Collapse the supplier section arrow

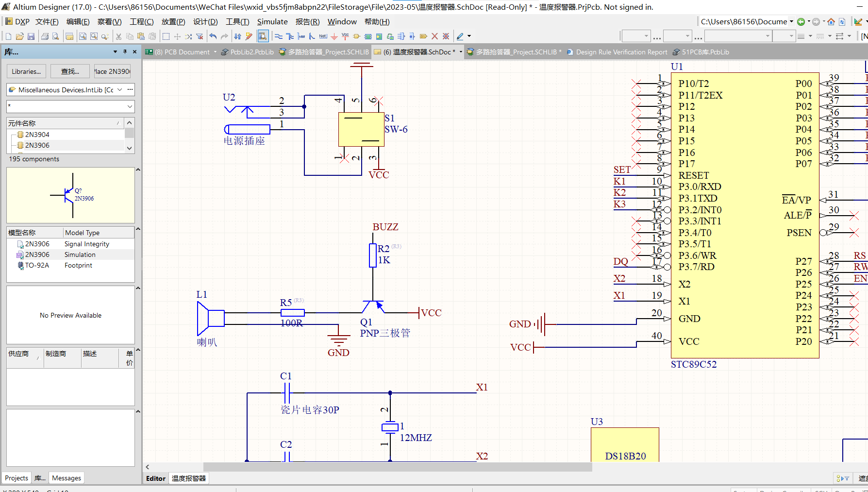138,350
